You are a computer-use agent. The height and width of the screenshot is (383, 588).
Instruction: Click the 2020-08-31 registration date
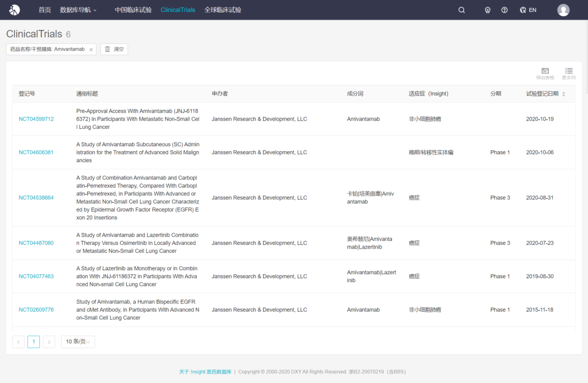(x=540, y=198)
